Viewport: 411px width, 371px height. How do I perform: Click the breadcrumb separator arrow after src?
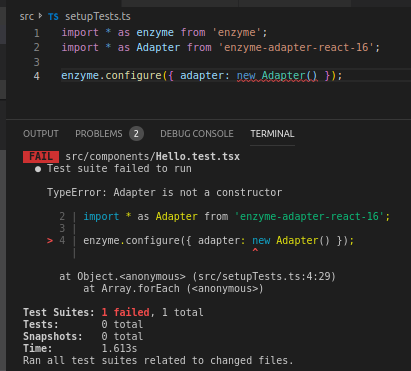(x=41, y=16)
